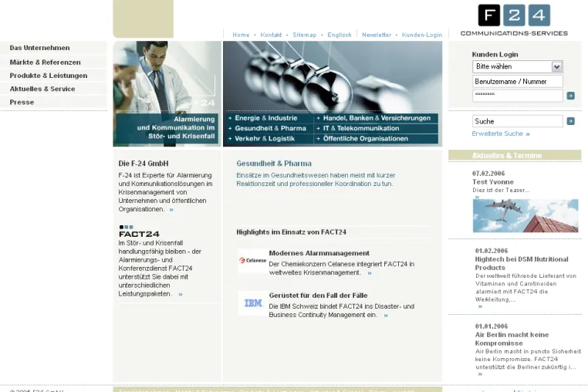Select Gesundheit & Pharma market in banner
This screenshot has width=588, height=392.
[270, 128]
